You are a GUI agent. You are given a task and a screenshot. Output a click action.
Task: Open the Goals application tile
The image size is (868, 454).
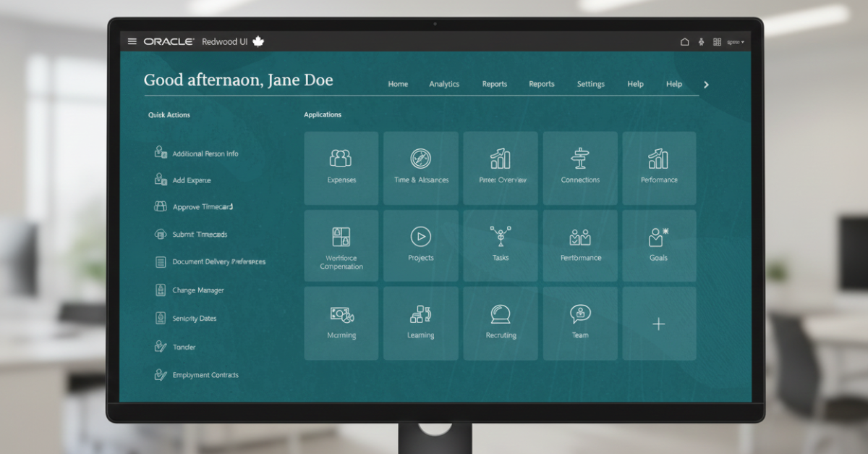659,245
